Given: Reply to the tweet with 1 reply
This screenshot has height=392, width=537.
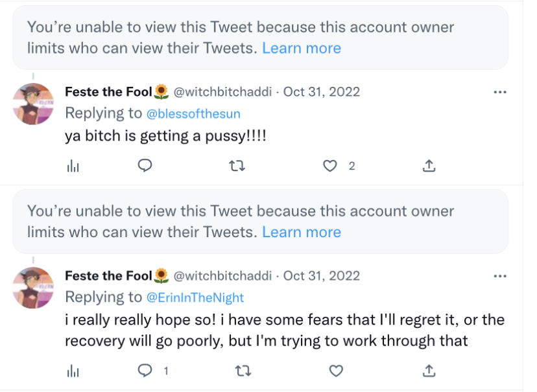Looking at the screenshot, I should 145,371.
